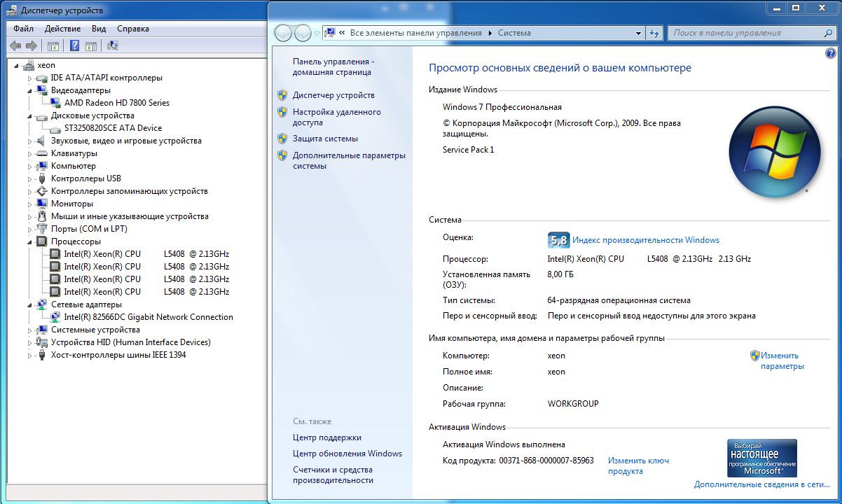Click the Forward arrow in Device Manager toolbar
Viewport: 842px width, 504px height.
click(x=32, y=45)
